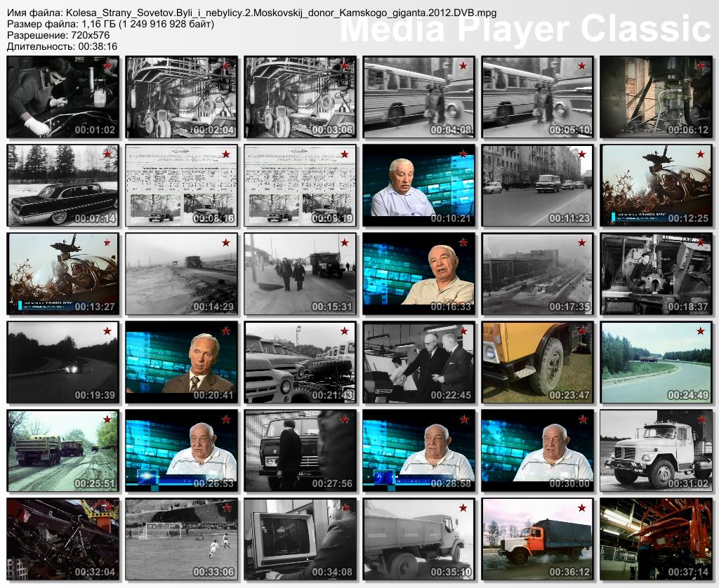The height and width of the screenshot is (588, 719).
Task: Click red star logo in 00:35:10 truck thumbnail
Action: [463, 507]
